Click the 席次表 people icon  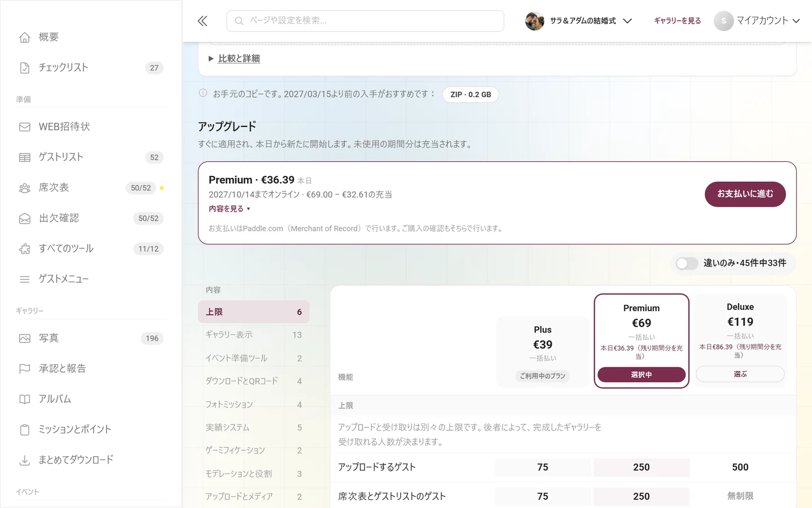click(x=25, y=188)
